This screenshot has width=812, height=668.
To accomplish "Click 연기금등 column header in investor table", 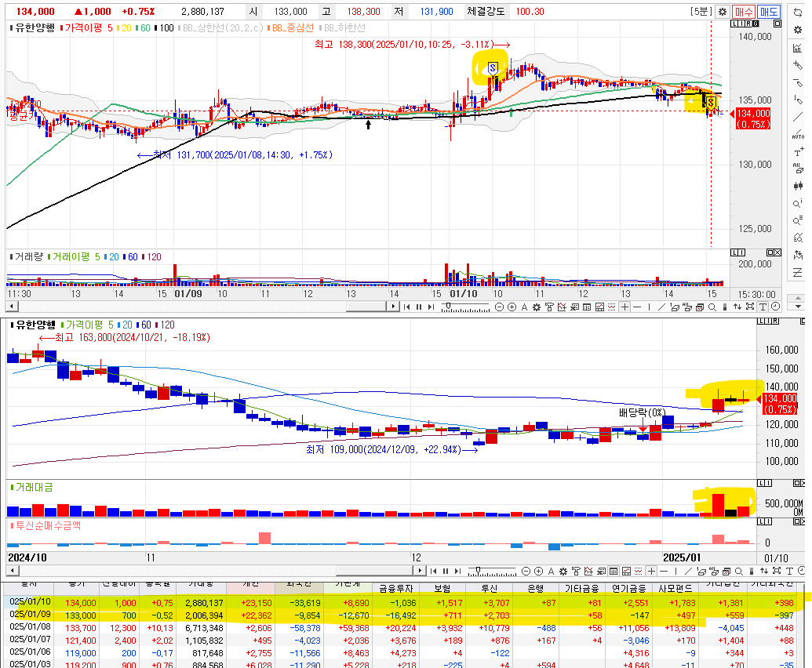I will tap(628, 588).
